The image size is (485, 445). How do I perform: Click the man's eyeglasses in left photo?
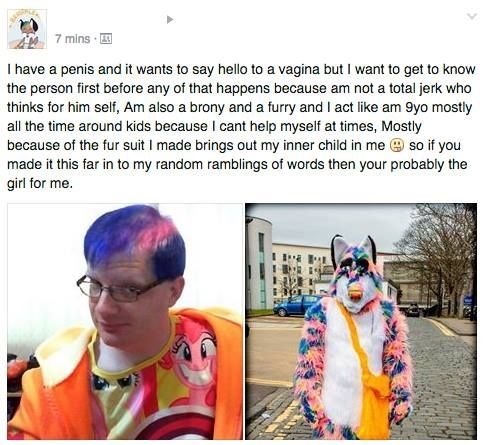(117, 288)
